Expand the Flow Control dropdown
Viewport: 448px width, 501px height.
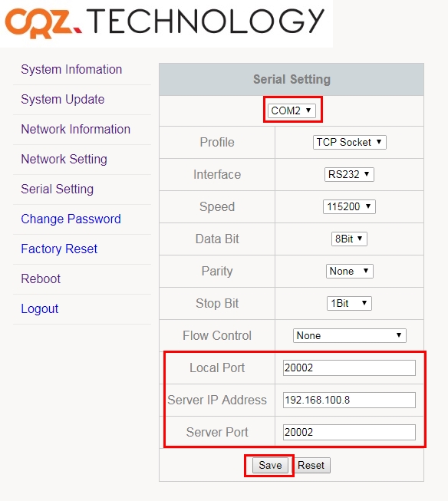tap(349, 336)
